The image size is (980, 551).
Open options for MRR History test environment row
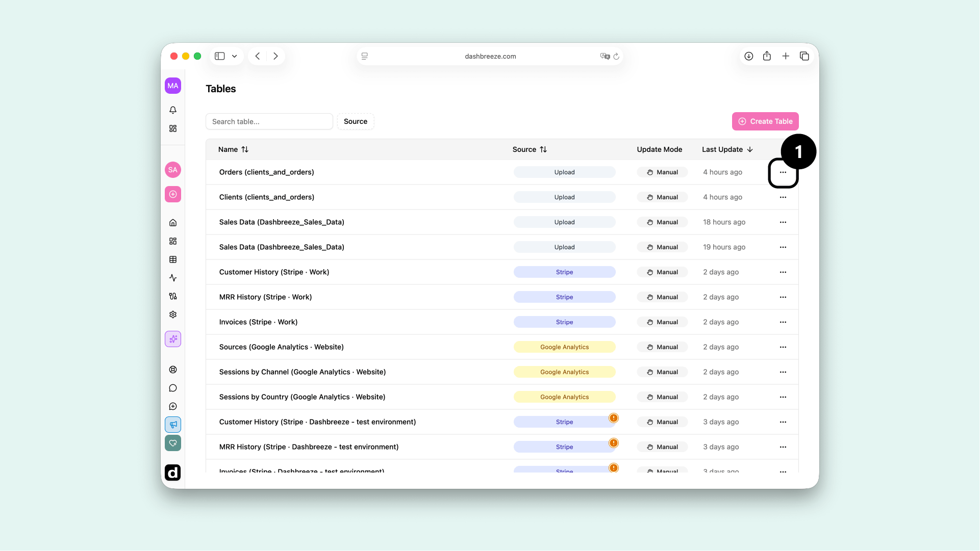783,447
